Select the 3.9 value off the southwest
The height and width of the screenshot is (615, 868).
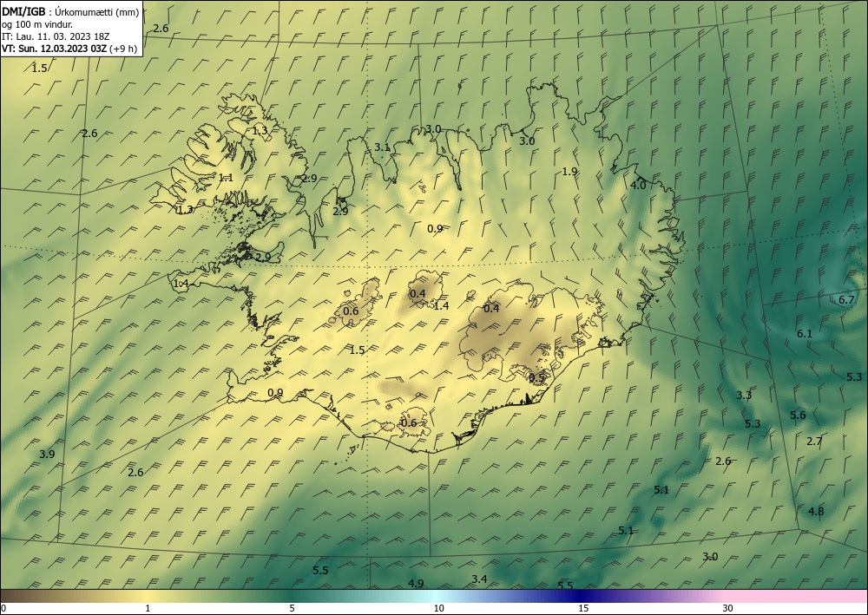click(47, 454)
